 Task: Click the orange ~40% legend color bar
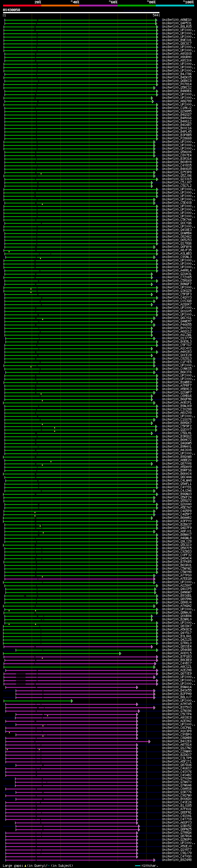click(60, 6)
